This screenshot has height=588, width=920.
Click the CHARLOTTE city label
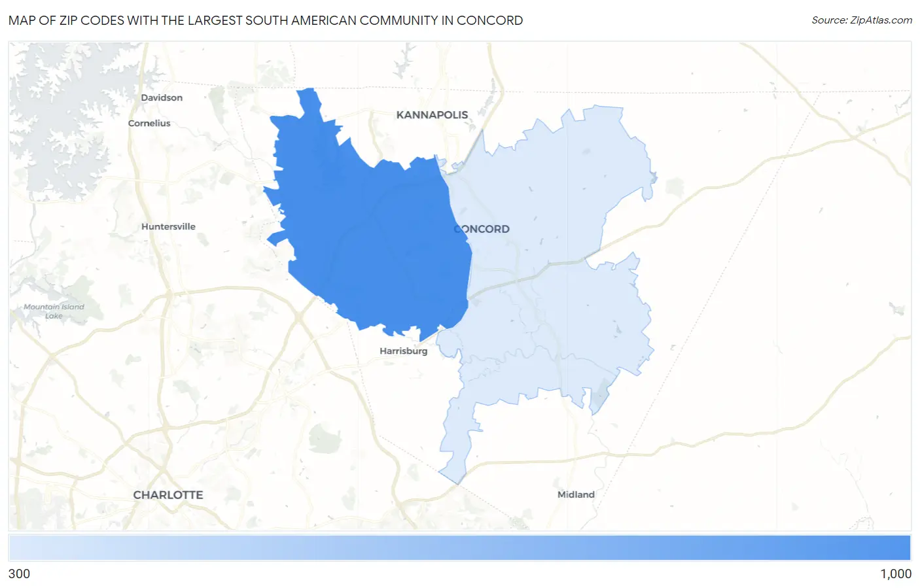(x=168, y=494)
